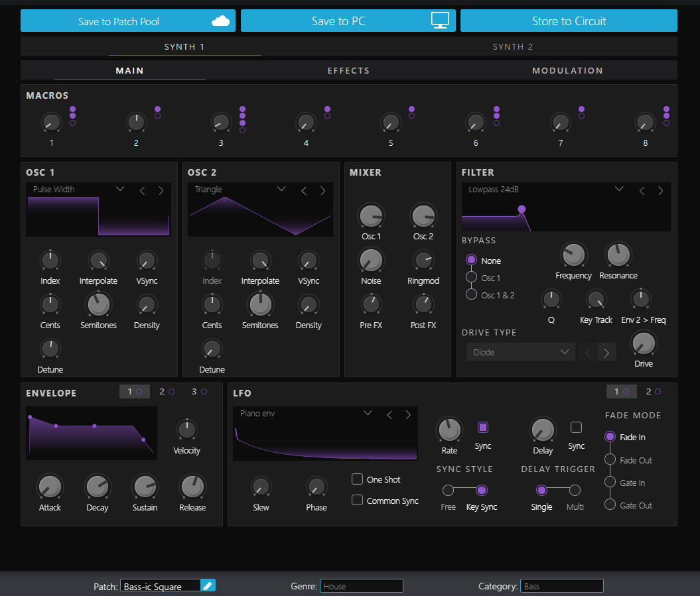Switch to the Synth 2 tab
This screenshot has height=596, width=700.
tap(512, 47)
